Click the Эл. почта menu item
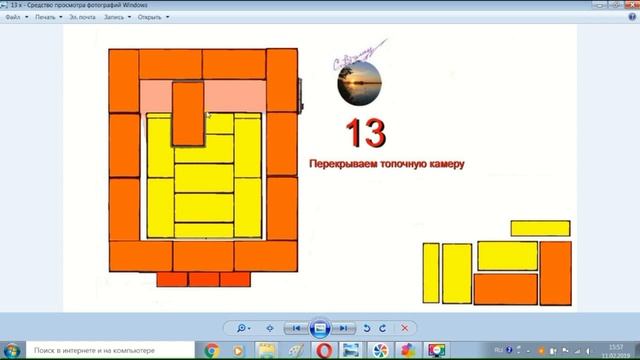This screenshot has width=640, height=360. click(x=82, y=17)
